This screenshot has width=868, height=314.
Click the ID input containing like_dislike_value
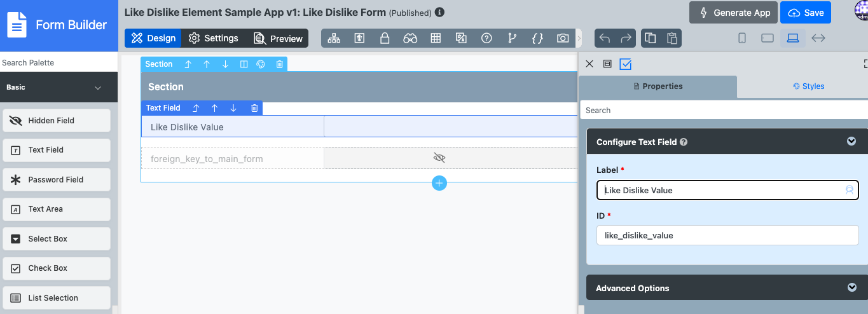727,235
